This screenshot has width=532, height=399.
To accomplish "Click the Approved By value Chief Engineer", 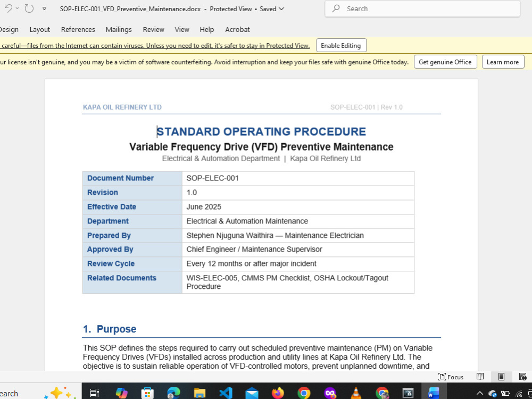I will pyautogui.click(x=211, y=250).
